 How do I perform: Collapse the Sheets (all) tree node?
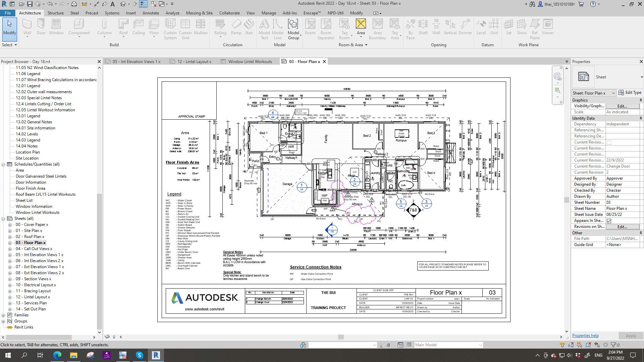tap(3, 219)
